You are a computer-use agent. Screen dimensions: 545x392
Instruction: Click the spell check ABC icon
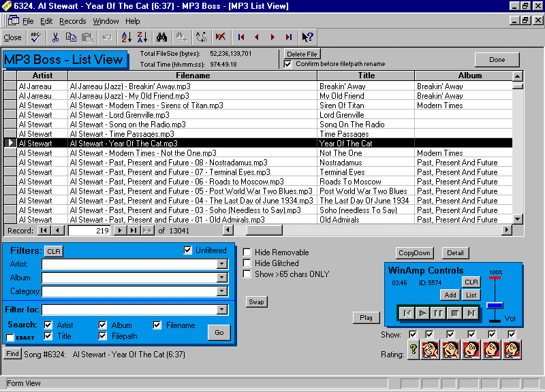[x=34, y=37]
